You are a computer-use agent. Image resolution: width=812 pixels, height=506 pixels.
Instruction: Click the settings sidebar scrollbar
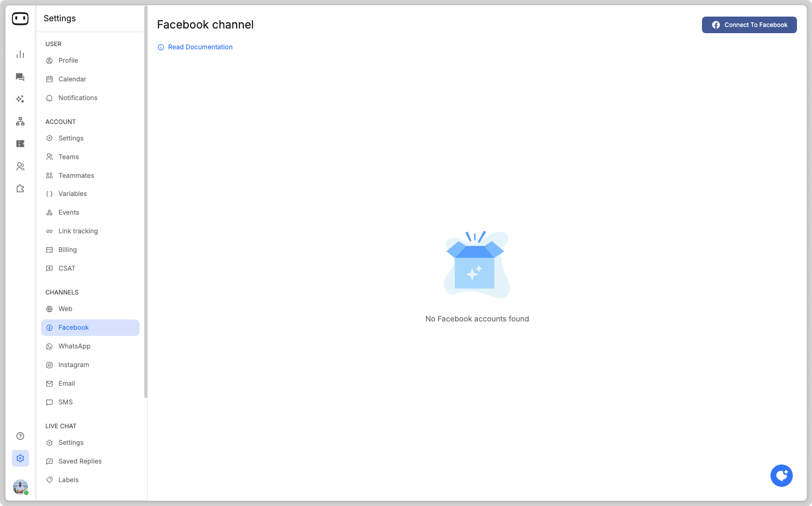[x=146, y=202]
